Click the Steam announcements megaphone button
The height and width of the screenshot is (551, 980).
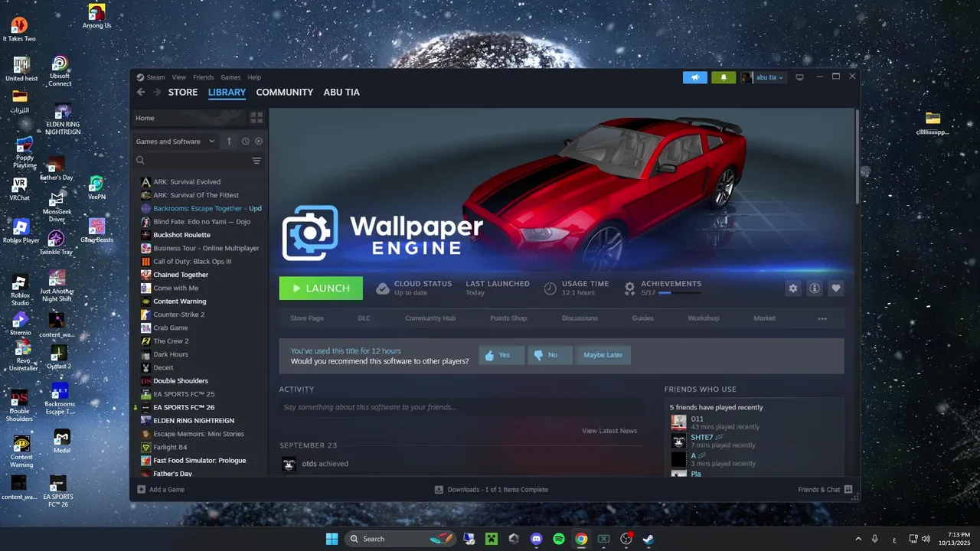(695, 77)
